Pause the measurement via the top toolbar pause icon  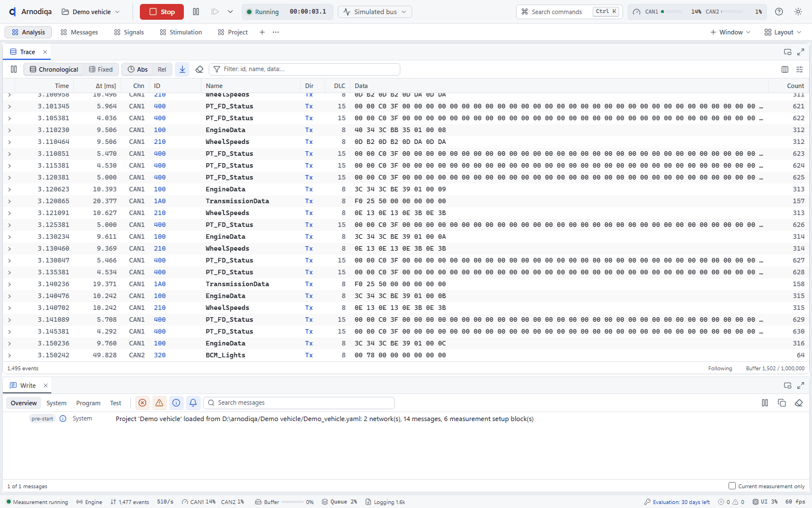[x=196, y=12]
